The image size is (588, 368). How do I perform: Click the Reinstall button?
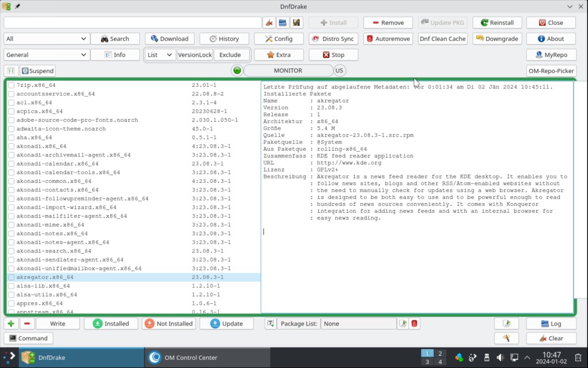point(497,22)
